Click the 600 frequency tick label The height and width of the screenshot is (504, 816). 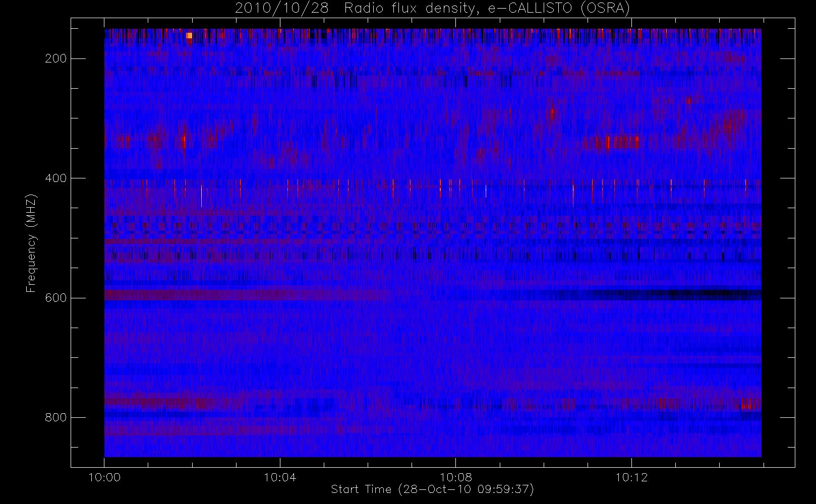pos(56,298)
